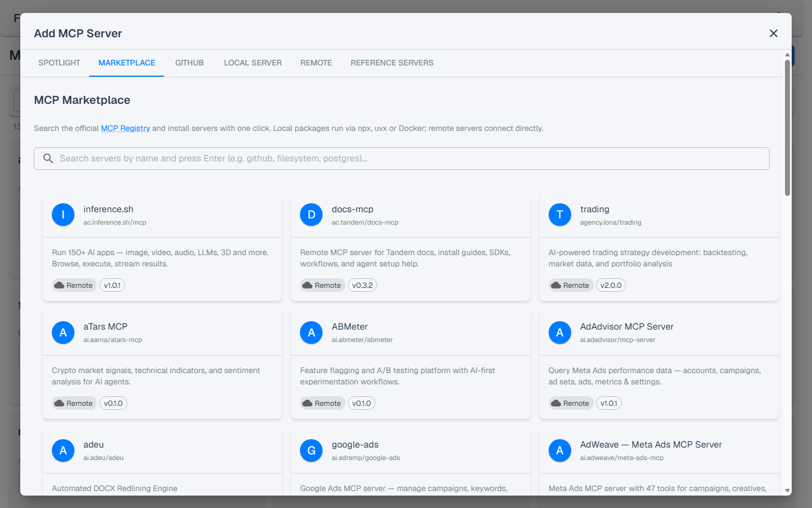This screenshot has height=508, width=812.
Task: Select AdWeave — Meta Ads MCP Server title
Action: pos(651,444)
